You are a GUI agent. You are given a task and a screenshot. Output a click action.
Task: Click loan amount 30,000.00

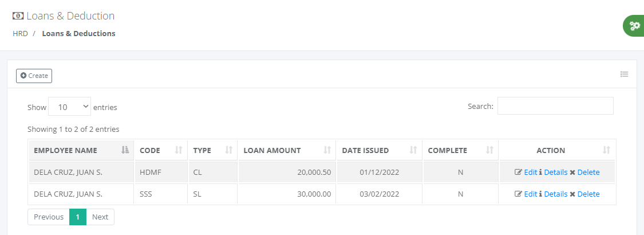(x=314, y=194)
